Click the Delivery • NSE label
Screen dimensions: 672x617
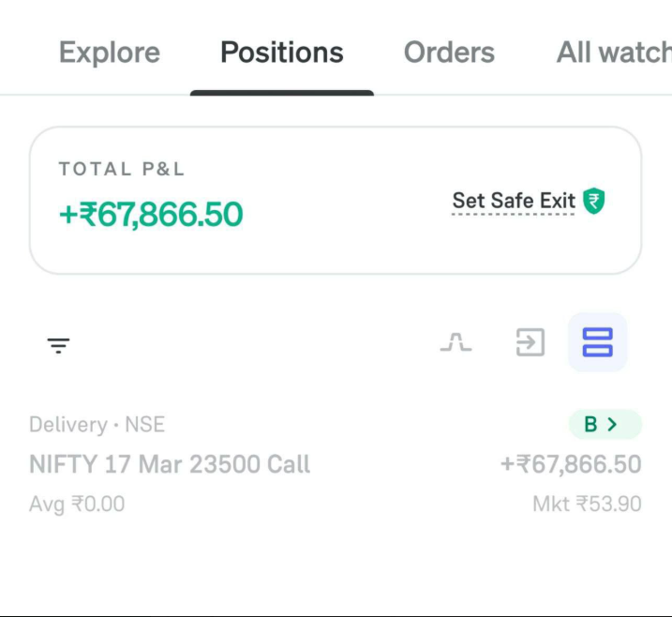click(97, 425)
